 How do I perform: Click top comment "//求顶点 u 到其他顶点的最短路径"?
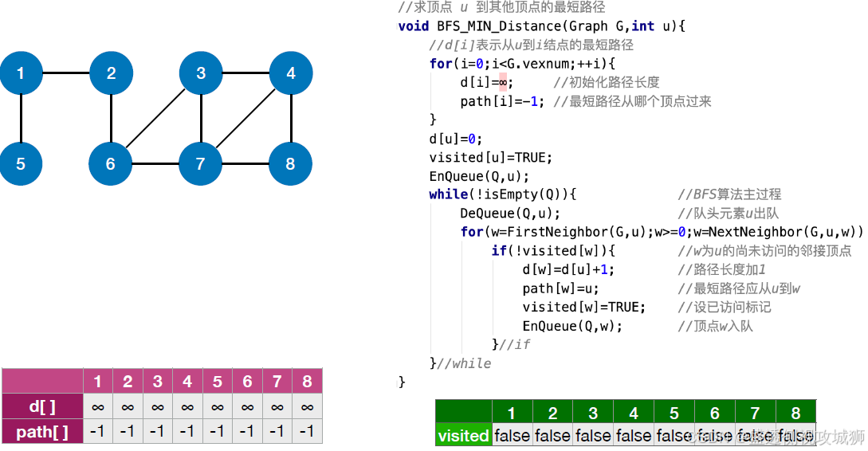pos(501,7)
